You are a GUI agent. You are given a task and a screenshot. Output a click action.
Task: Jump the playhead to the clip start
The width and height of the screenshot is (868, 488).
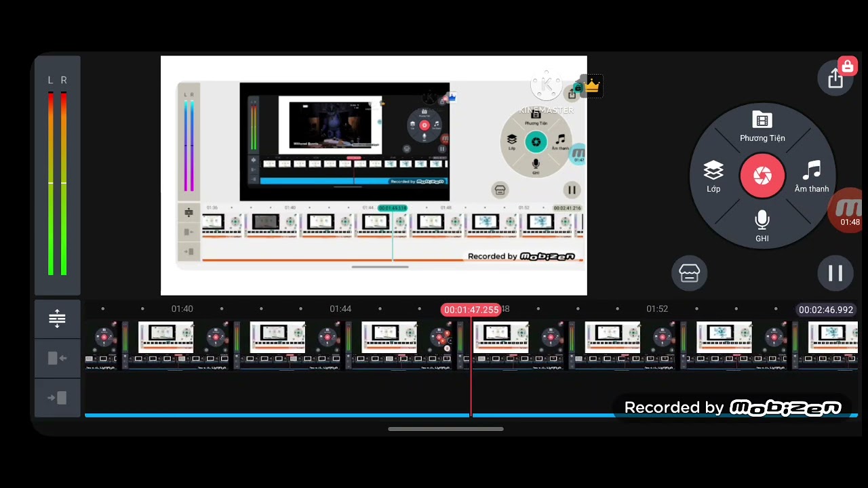(57, 358)
